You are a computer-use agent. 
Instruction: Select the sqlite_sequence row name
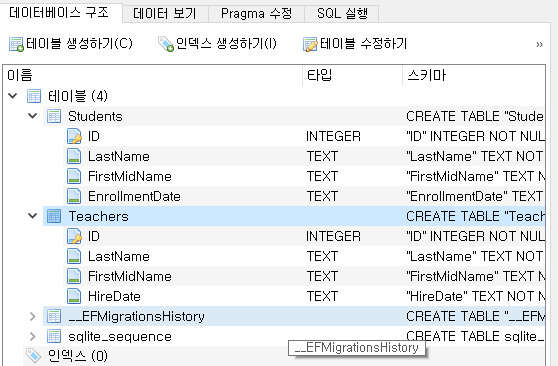(120, 337)
